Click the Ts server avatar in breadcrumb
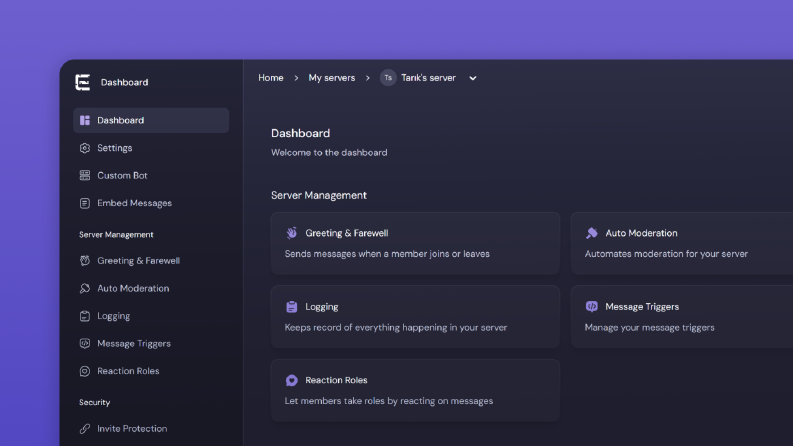 click(388, 78)
